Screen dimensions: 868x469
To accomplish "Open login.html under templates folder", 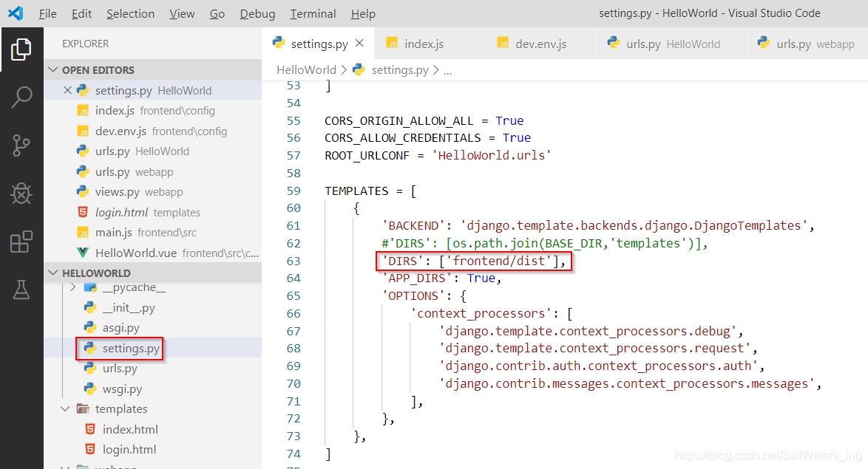I will tap(153, 449).
